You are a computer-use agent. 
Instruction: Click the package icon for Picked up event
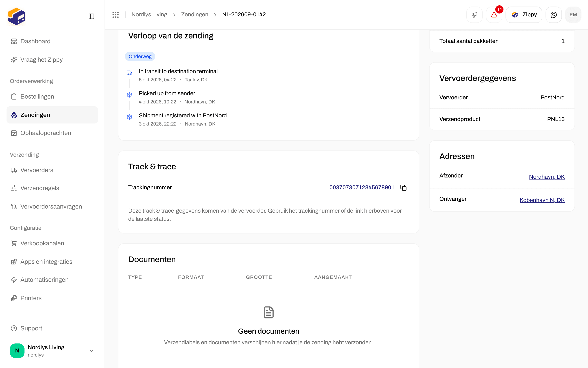(x=129, y=95)
